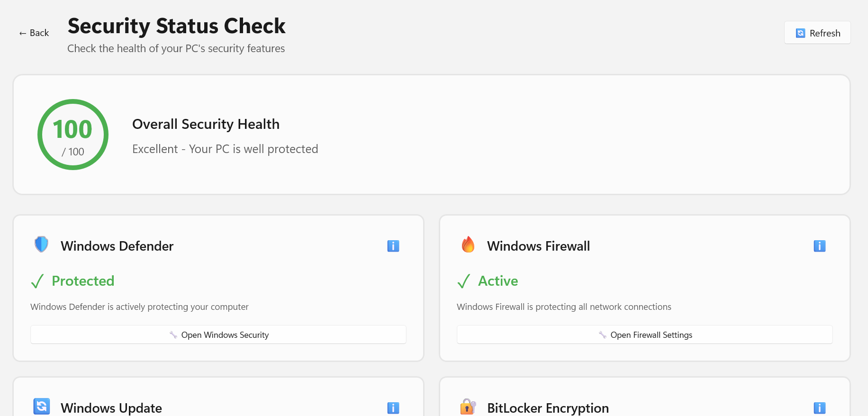868x416 pixels.
Task: Click the BitLocker Encryption padlock icon
Action: [x=468, y=407]
